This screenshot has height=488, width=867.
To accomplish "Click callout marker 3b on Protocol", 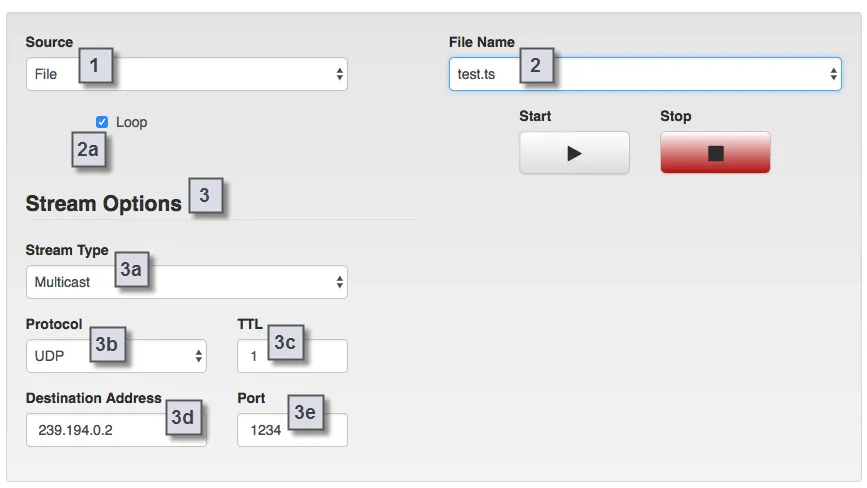I will tap(107, 344).
